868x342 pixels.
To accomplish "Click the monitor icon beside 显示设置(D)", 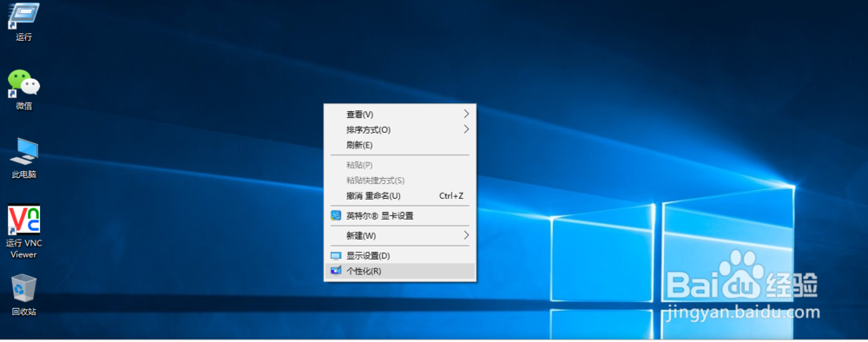I will pos(336,256).
